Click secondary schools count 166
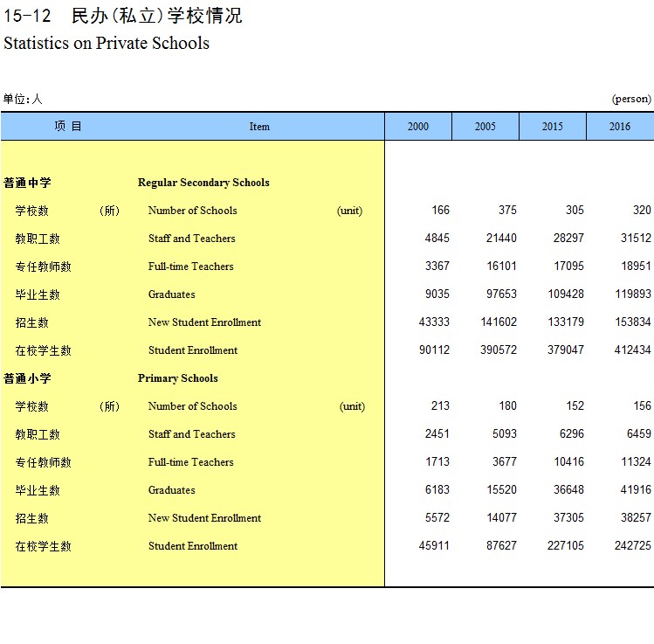Viewport: 654px width, 644px height. 440,210
